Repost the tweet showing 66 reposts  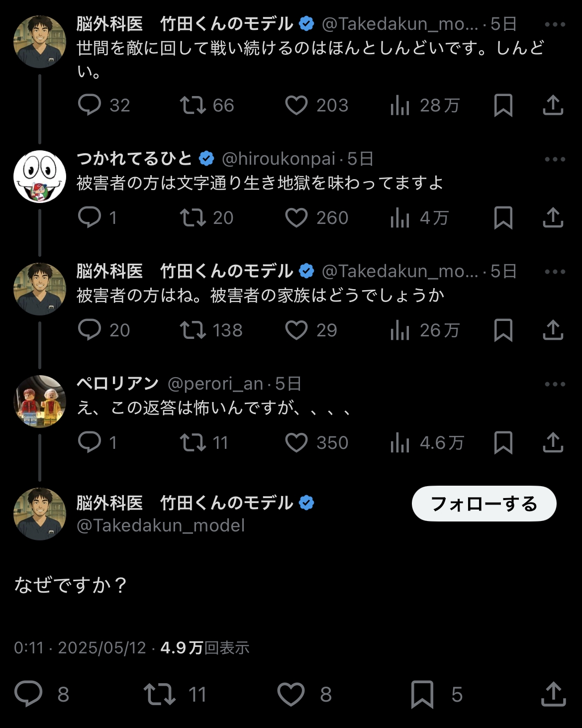pos(193,105)
